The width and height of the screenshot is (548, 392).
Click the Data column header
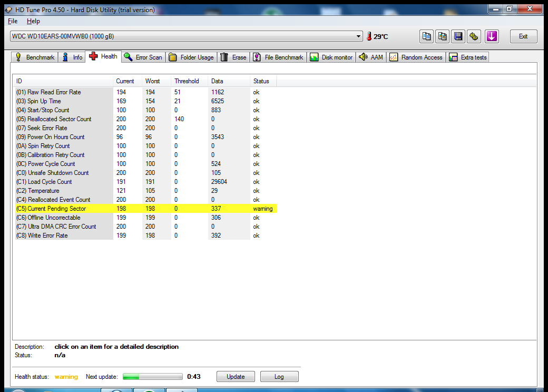(x=229, y=81)
